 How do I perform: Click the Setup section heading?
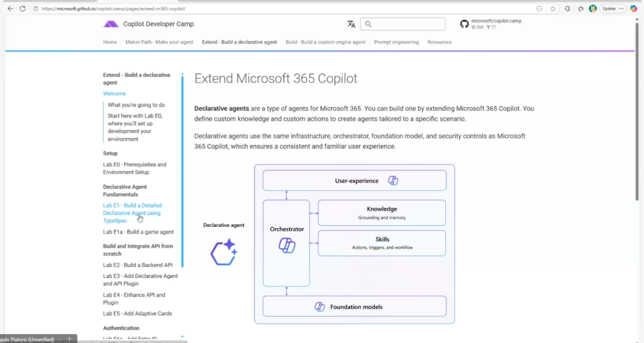(x=110, y=153)
